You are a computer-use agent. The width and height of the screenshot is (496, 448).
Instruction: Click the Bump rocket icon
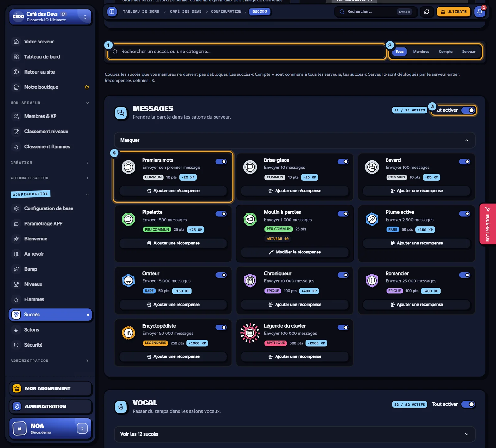pyautogui.click(x=16, y=269)
